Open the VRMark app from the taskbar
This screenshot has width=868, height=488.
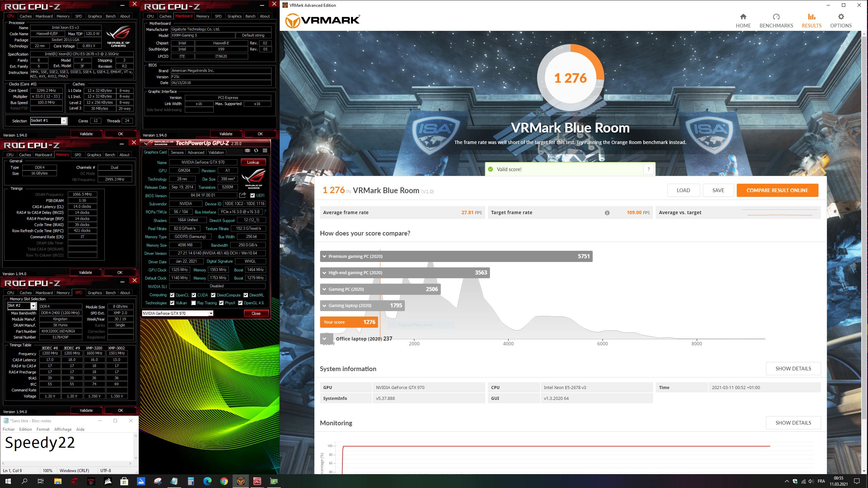[x=240, y=481]
